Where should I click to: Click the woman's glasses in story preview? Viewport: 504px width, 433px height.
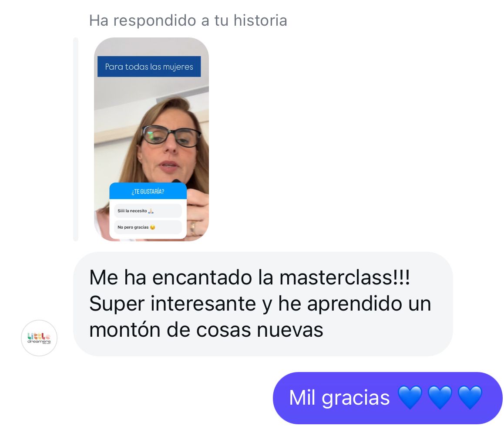[171, 136]
